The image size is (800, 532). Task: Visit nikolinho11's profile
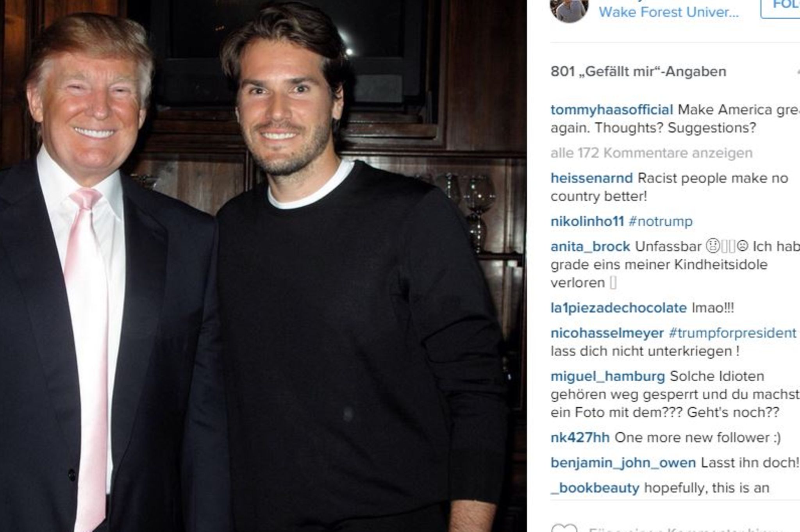(x=587, y=221)
